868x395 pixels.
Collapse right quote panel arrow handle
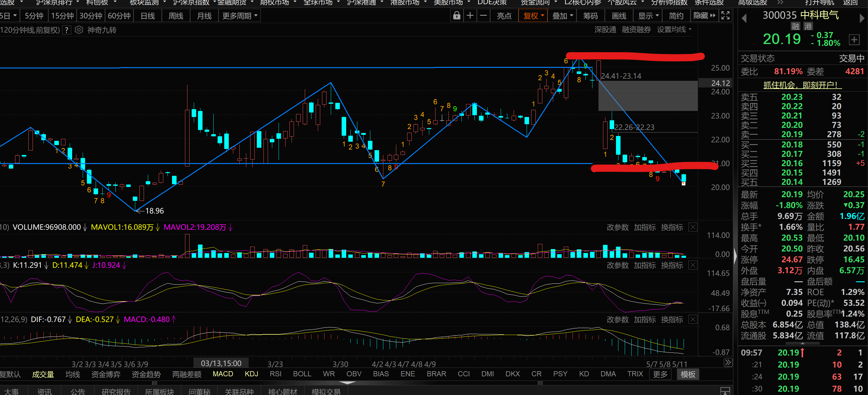tap(735, 257)
